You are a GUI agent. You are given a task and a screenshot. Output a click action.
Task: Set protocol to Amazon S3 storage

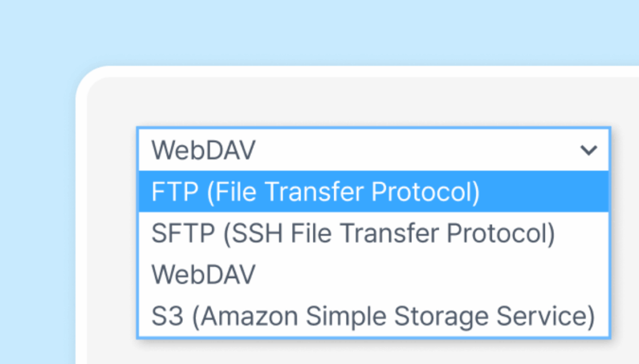[x=373, y=317]
